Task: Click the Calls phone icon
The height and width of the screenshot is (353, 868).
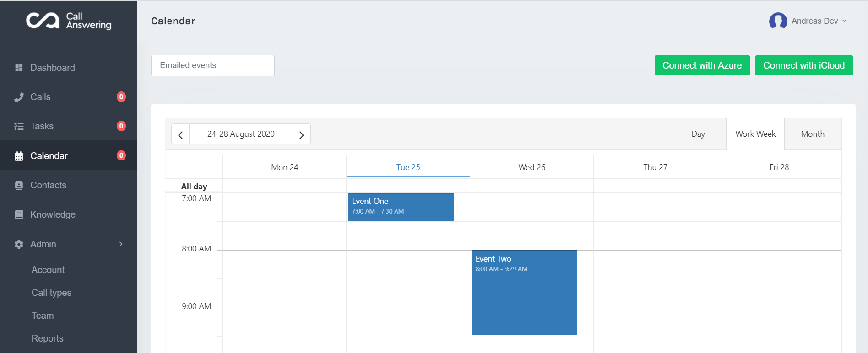Action: click(x=19, y=97)
